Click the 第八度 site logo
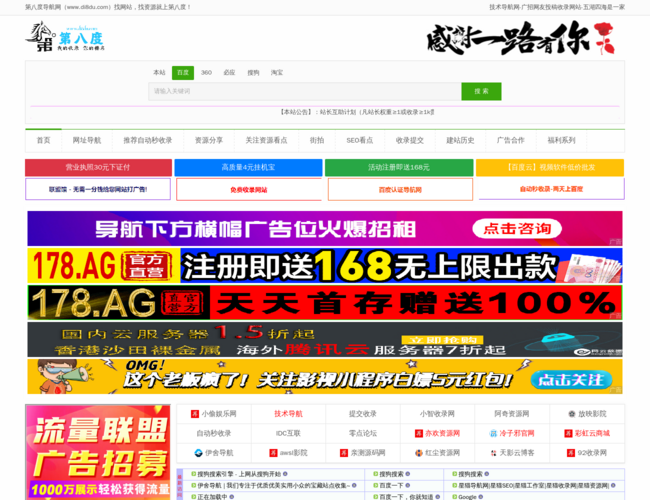This screenshot has height=500, width=650. tap(65, 36)
